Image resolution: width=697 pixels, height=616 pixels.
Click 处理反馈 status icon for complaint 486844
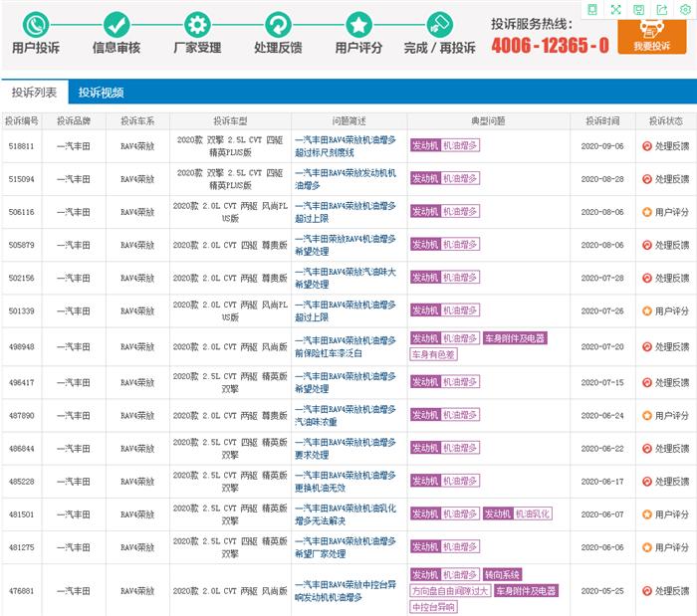pos(647,449)
